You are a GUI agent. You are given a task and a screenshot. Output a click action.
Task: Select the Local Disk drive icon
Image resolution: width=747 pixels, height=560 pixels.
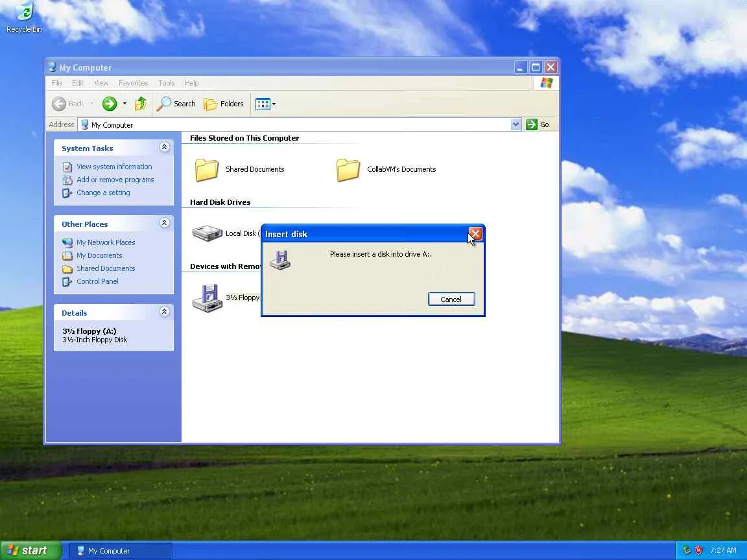click(207, 233)
